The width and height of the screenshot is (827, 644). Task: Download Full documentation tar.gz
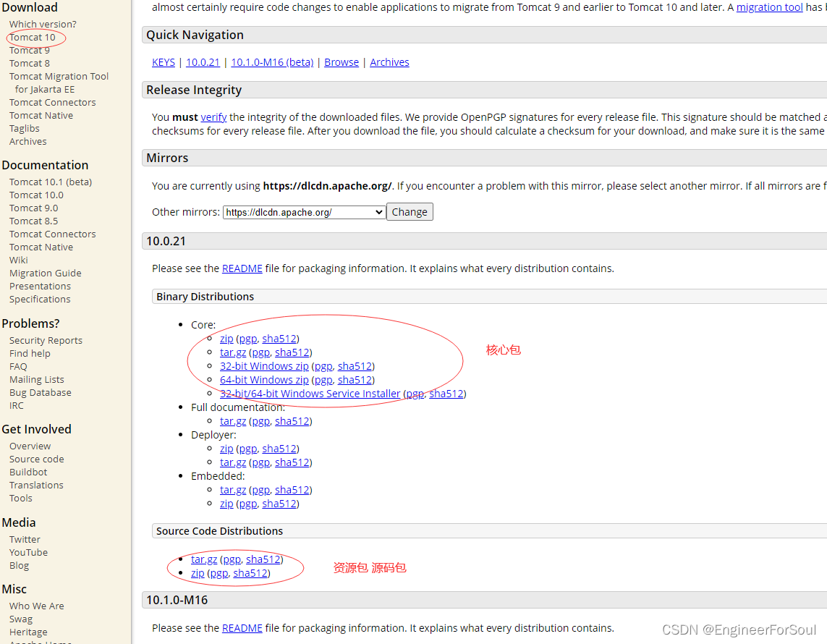(x=232, y=421)
